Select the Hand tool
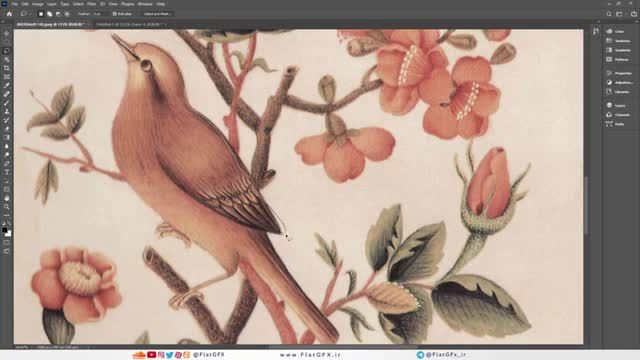 point(7,198)
